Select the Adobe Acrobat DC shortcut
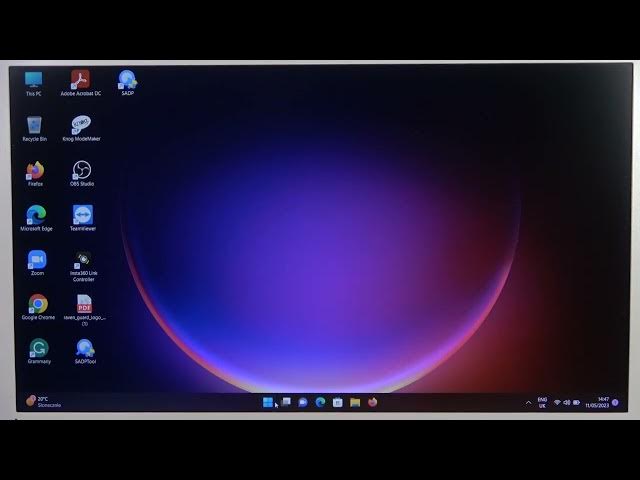This screenshot has width=640, height=480. 80,83
